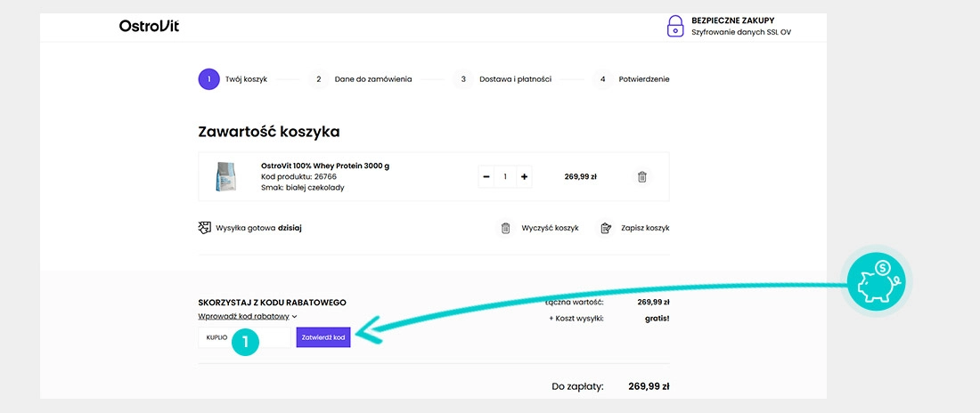
Task: Click the secure shopping padlock icon
Action: click(x=675, y=26)
